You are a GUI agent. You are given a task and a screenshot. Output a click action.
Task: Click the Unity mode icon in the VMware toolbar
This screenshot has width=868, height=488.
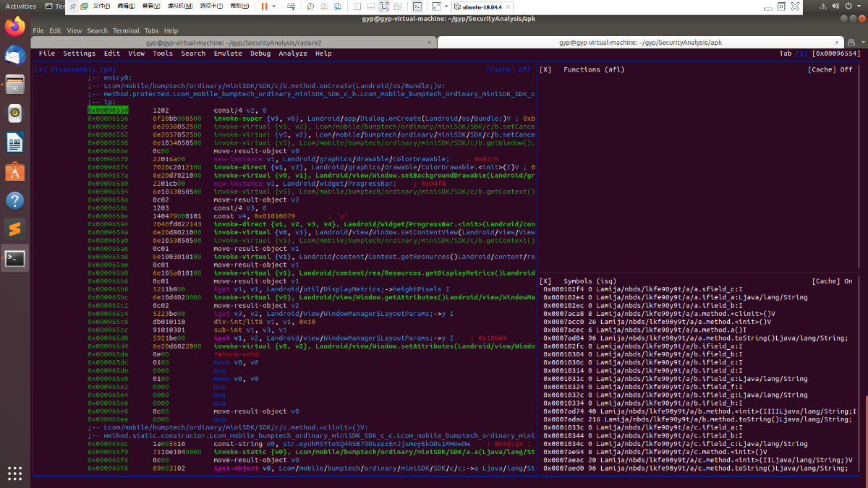397,6
